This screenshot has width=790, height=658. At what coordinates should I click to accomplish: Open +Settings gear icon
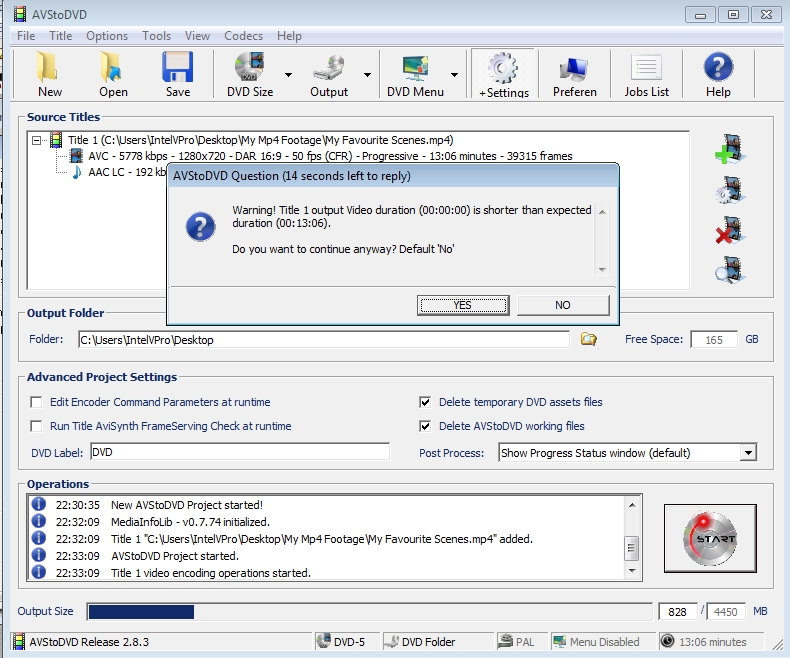click(503, 68)
